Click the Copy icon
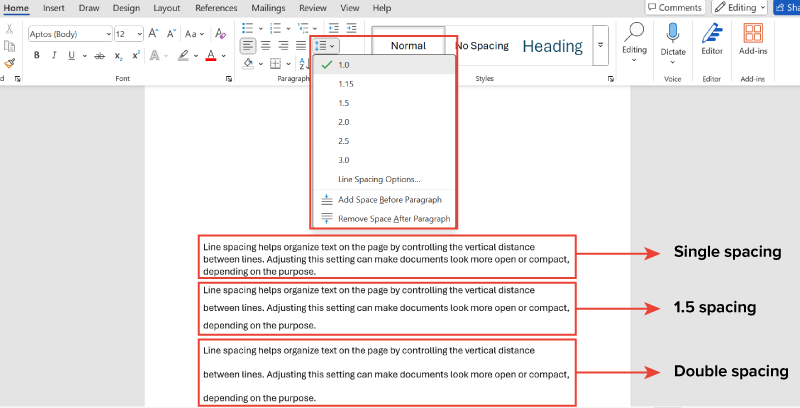 tap(9, 46)
